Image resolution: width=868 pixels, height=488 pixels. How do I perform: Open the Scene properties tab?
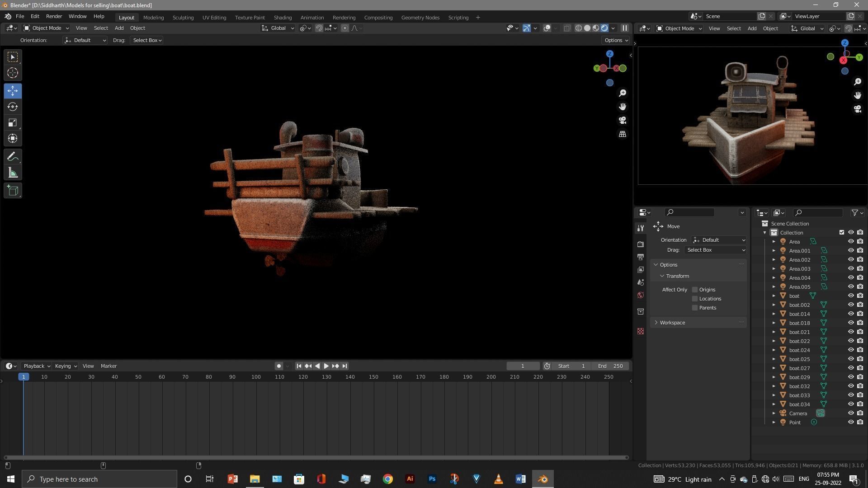click(x=641, y=282)
